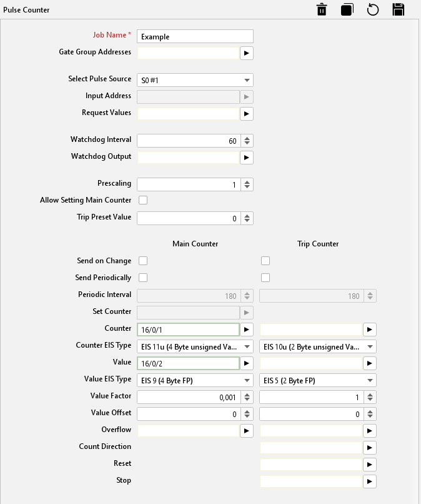This screenshot has width=421, height=504.
Task: Click the reset/revert arrow icon
Action: 373,9
